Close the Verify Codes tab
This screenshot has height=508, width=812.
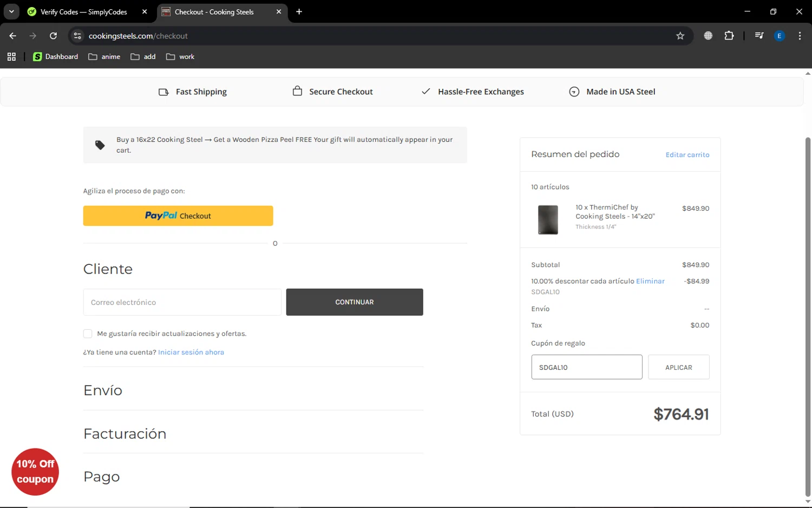click(x=145, y=12)
